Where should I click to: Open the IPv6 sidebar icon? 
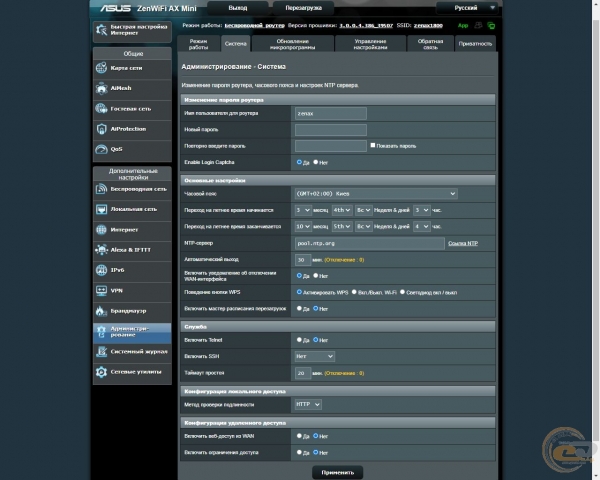click(x=101, y=270)
